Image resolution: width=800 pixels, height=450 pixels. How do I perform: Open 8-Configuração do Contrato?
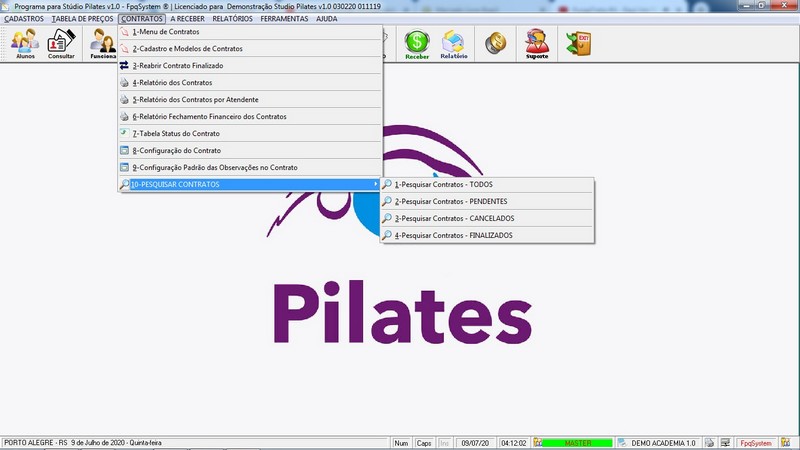pos(250,151)
